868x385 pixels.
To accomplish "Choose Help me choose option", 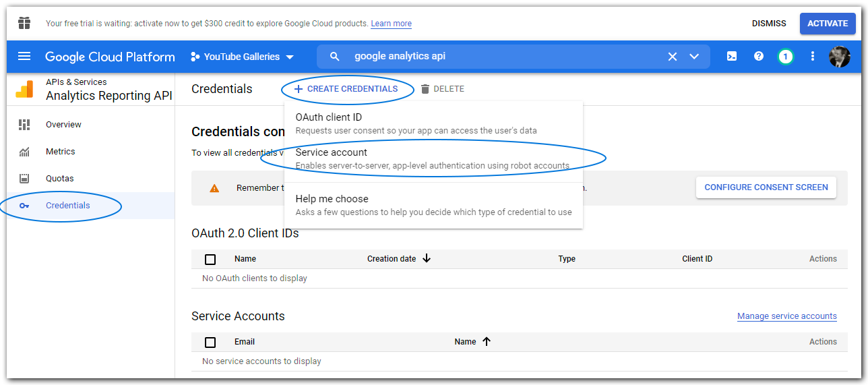I will (x=433, y=205).
